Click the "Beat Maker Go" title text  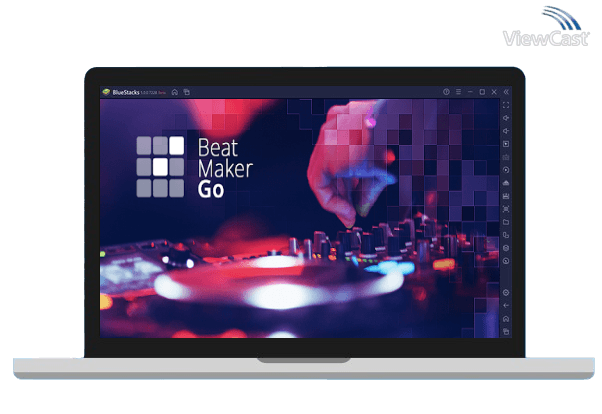tap(225, 168)
